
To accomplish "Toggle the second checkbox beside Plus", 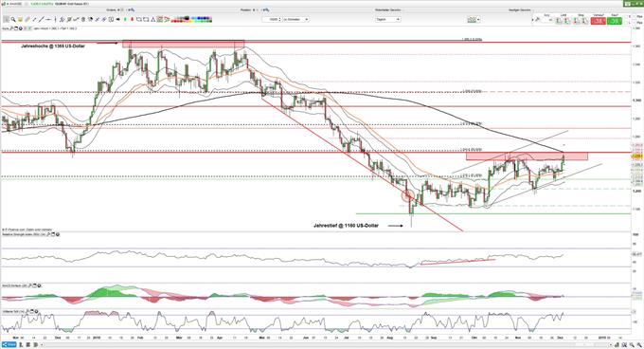I will coord(634,23).
